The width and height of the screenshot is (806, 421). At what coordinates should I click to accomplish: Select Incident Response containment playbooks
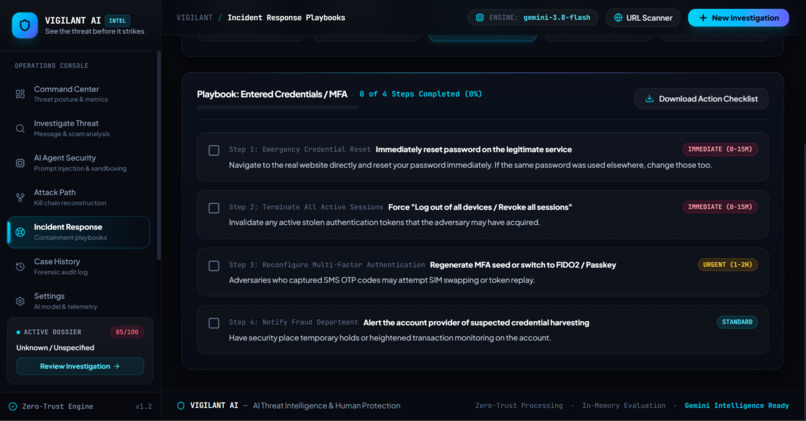(x=79, y=232)
